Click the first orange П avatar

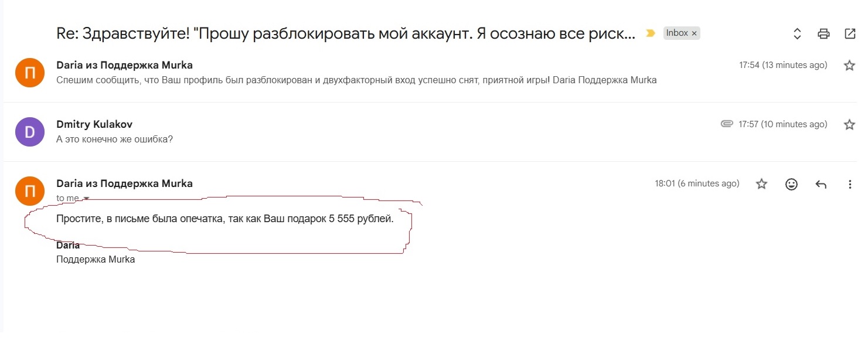30,73
